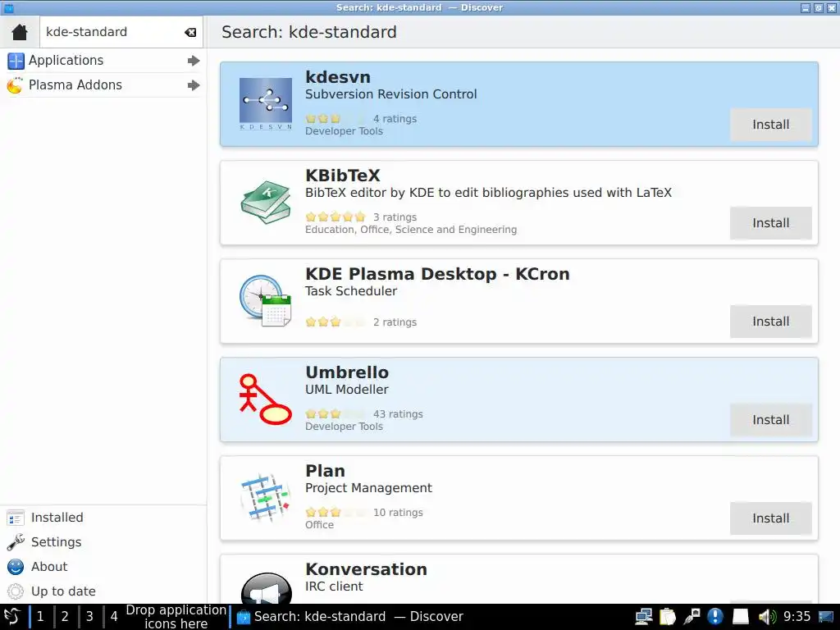Viewport: 840px width, 630px height.
Task: Click the Project Management description
Action: 368,489
